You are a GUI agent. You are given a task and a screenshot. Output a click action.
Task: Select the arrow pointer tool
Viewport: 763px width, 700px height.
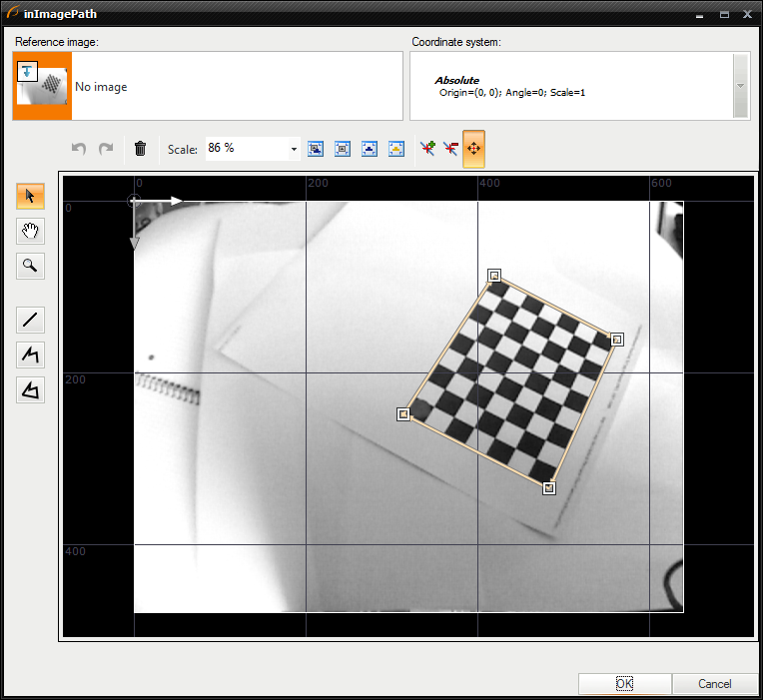point(30,197)
